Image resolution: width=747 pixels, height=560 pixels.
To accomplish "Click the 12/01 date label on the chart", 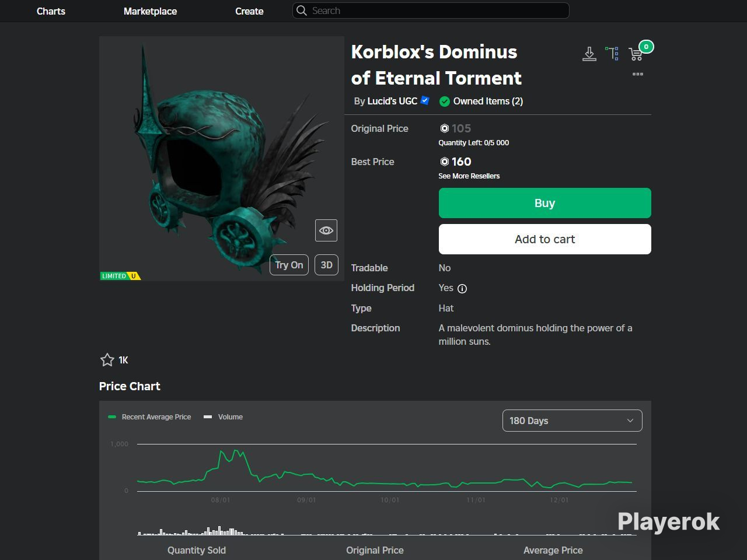I will point(559,500).
